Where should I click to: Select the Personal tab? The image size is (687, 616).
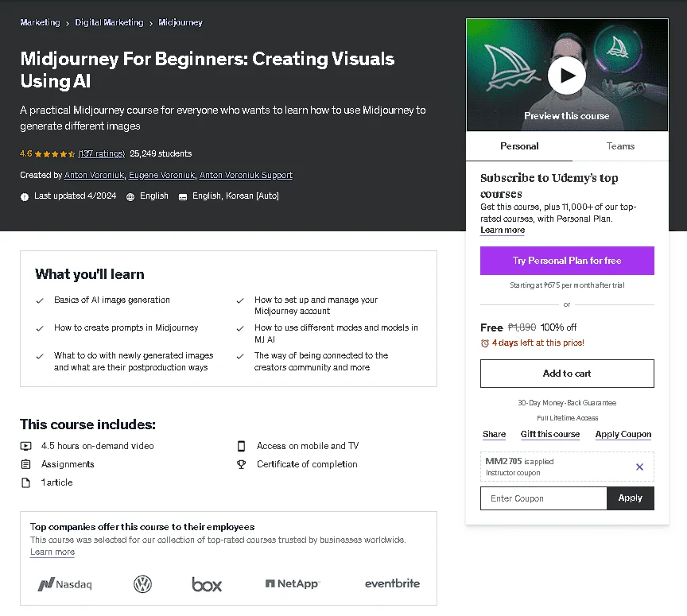(x=519, y=146)
